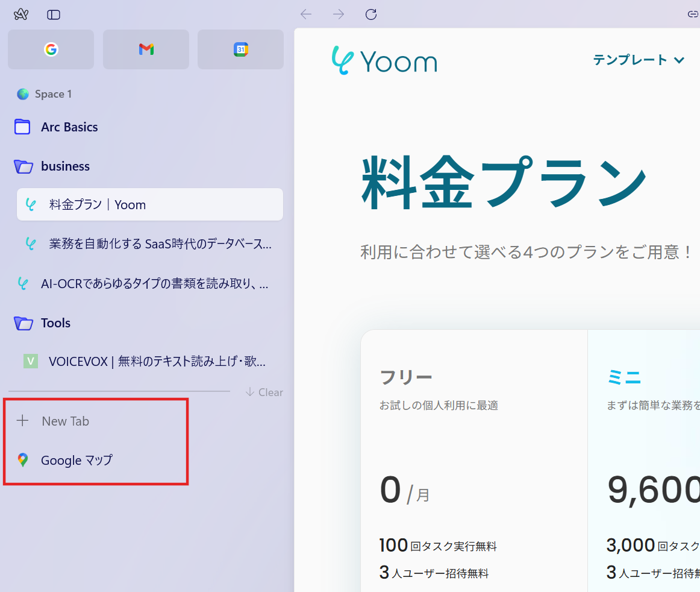Expand the Arc Basics folder
Screen dimensions: 700x592
pos(22,127)
